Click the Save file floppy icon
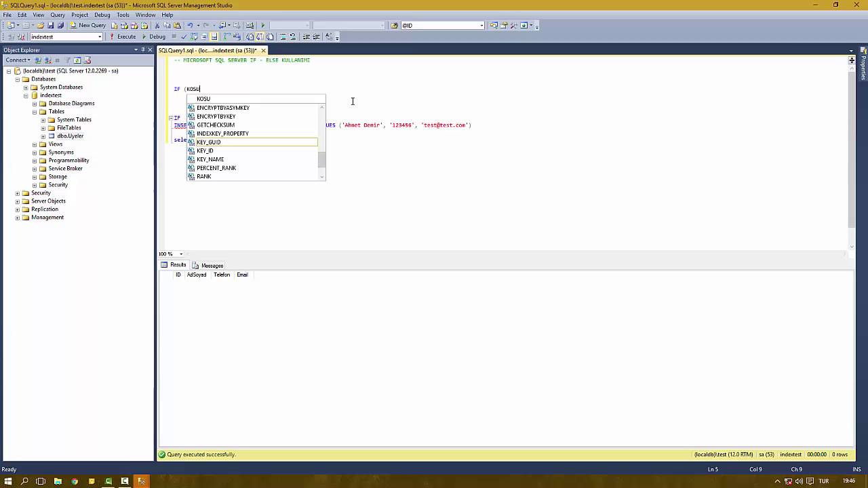Image resolution: width=868 pixels, height=488 pixels. 51,26
